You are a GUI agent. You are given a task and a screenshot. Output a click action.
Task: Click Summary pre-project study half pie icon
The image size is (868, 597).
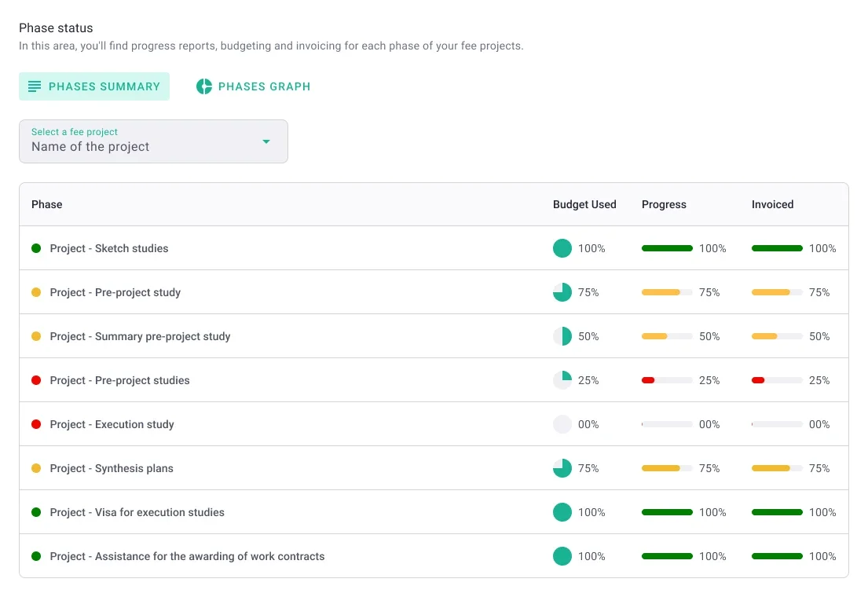pos(562,336)
